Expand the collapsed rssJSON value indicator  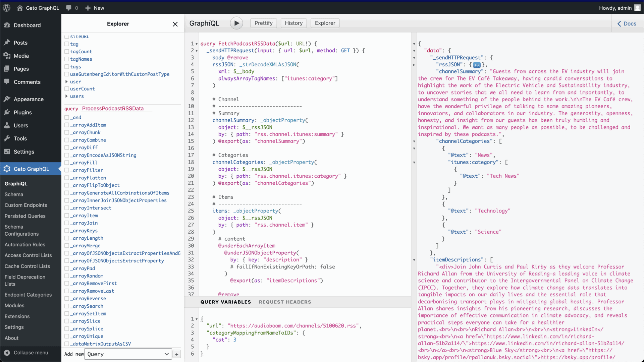tap(477, 65)
